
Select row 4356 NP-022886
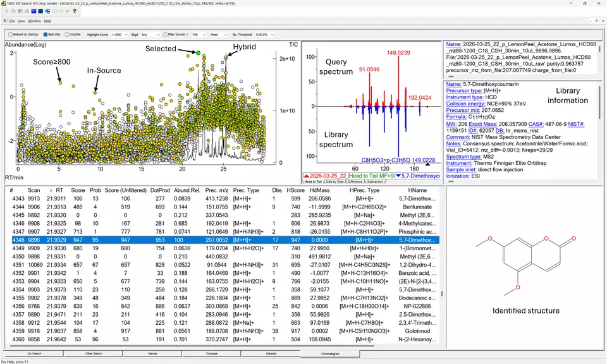click(x=225, y=306)
